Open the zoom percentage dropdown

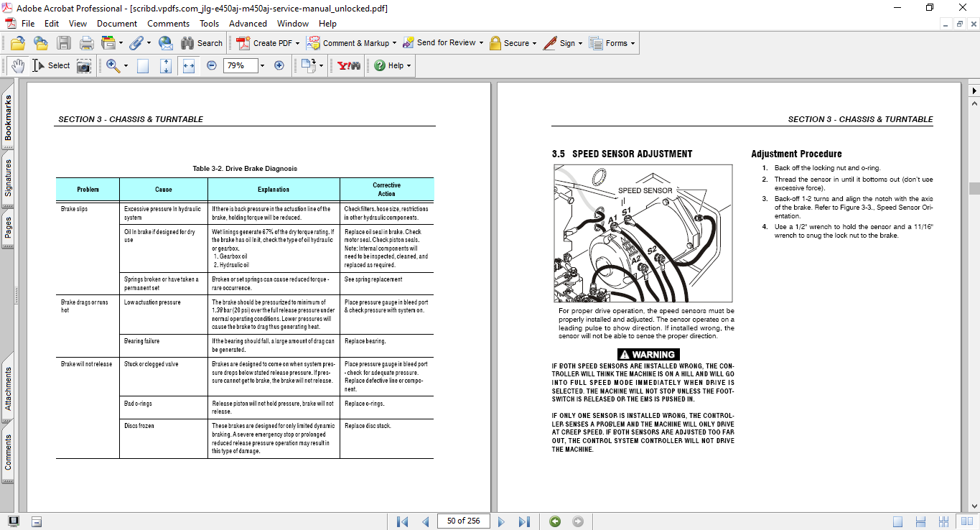point(262,65)
